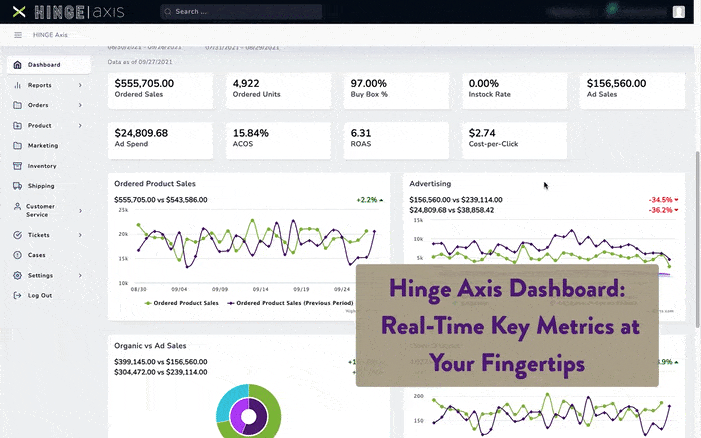Click the 0.00% Instock Rate card
This screenshot has height=438, width=701.
515,91
